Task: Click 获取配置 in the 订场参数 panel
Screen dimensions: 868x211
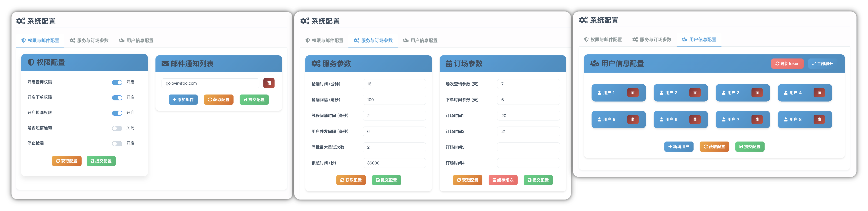Action: point(468,180)
